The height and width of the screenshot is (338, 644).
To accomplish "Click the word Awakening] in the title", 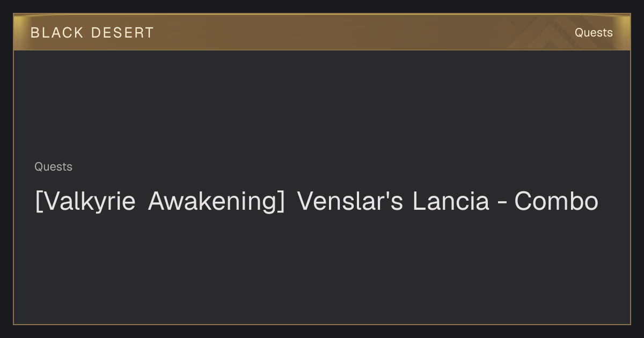I will point(216,202).
